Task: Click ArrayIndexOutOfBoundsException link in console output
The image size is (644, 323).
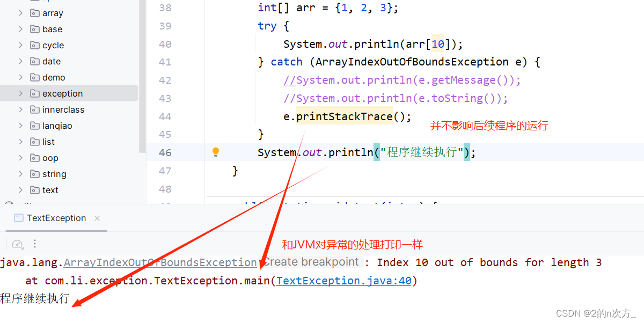Action: point(160,263)
